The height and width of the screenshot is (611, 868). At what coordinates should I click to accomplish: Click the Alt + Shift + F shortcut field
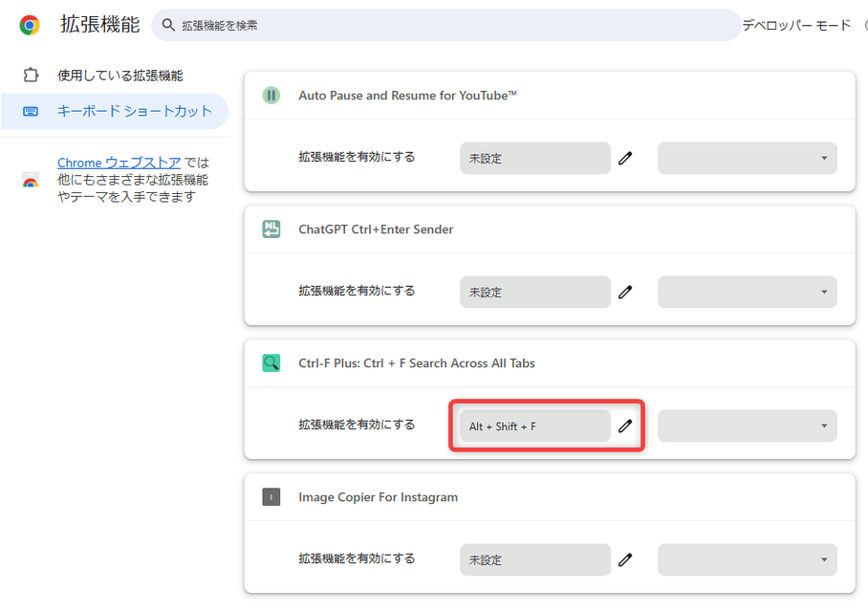(535, 426)
